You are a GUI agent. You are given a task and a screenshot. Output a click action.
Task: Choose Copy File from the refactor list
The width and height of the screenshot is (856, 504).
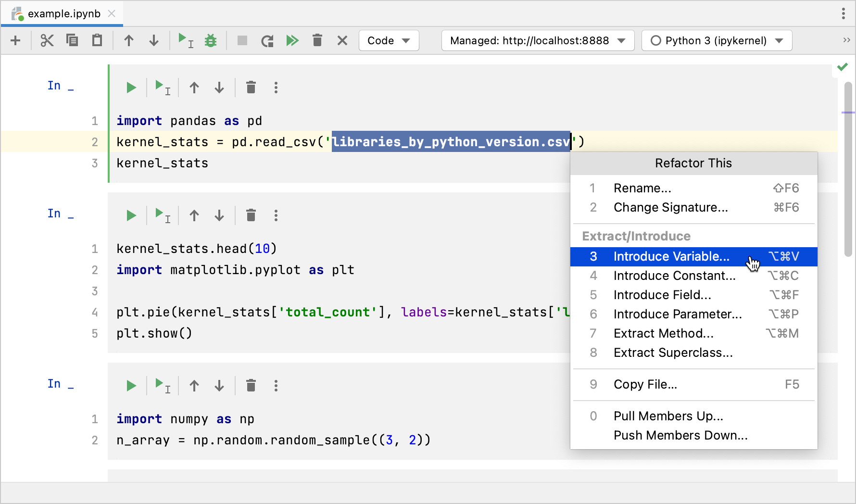coord(645,384)
